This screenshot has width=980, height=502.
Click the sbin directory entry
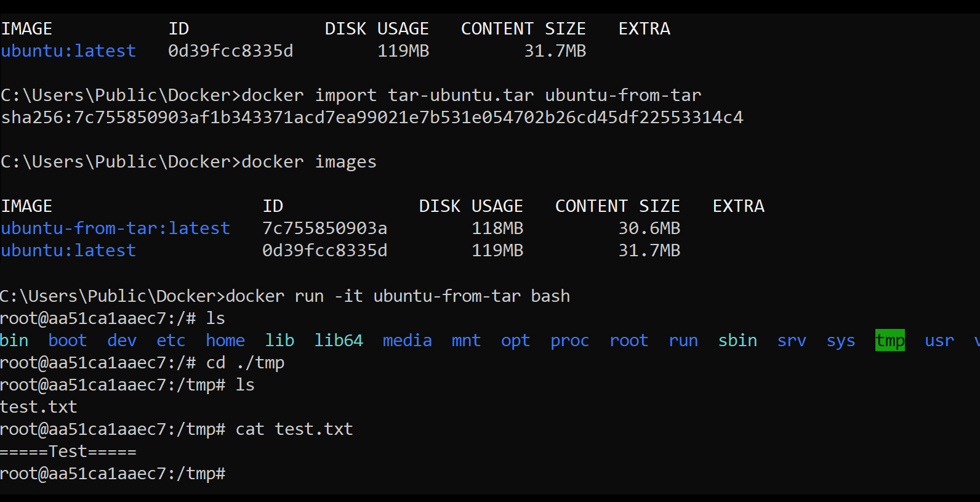pos(737,341)
